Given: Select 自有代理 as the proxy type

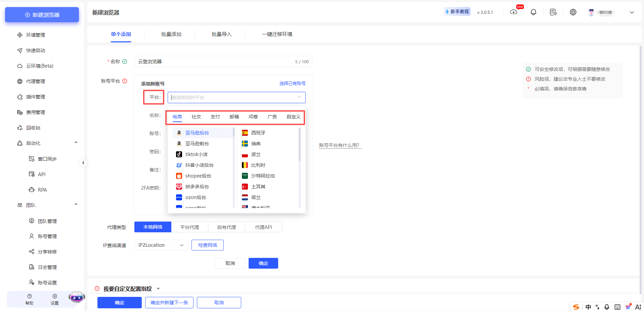Looking at the screenshot, I should pyautogui.click(x=226, y=227).
